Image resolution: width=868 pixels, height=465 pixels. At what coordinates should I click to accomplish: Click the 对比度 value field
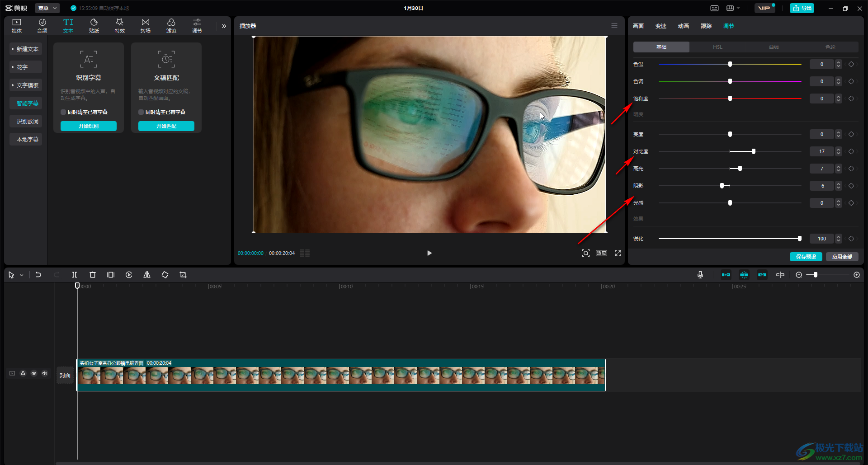click(x=822, y=151)
